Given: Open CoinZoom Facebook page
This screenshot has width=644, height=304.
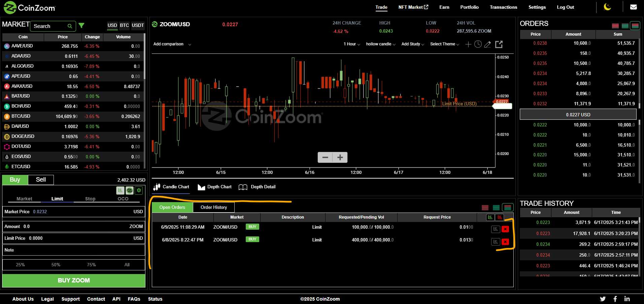Looking at the screenshot, I should click(x=615, y=299).
